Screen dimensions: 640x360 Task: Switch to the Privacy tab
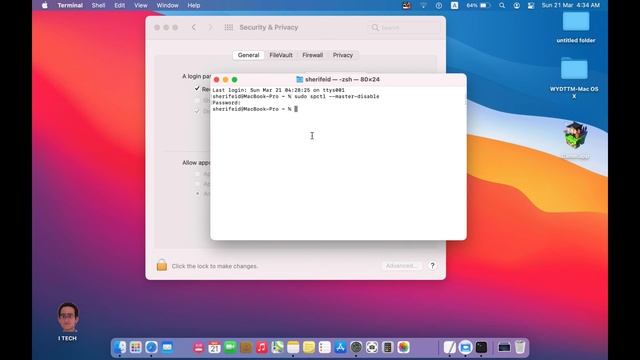click(343, 55)
